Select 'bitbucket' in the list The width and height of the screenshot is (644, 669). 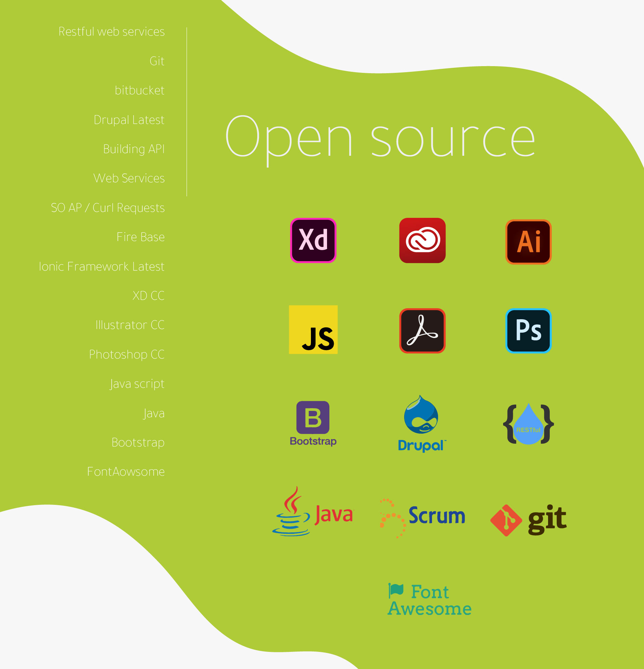[140, 90]
